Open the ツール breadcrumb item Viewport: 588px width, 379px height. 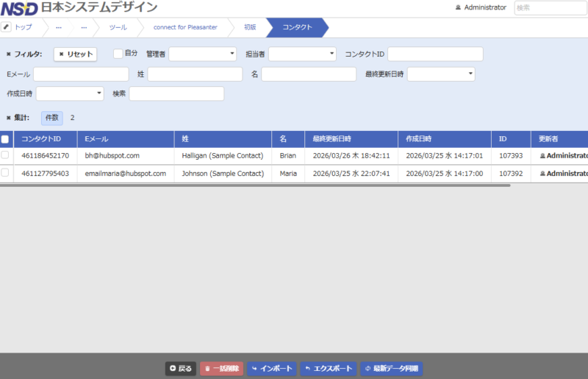118,27
